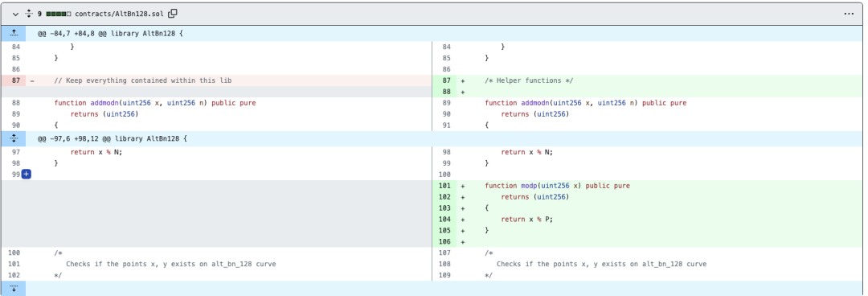This screenshot has width=868, height=296.
Task: Click added line number 101
Action: click(x=444, y=186)
